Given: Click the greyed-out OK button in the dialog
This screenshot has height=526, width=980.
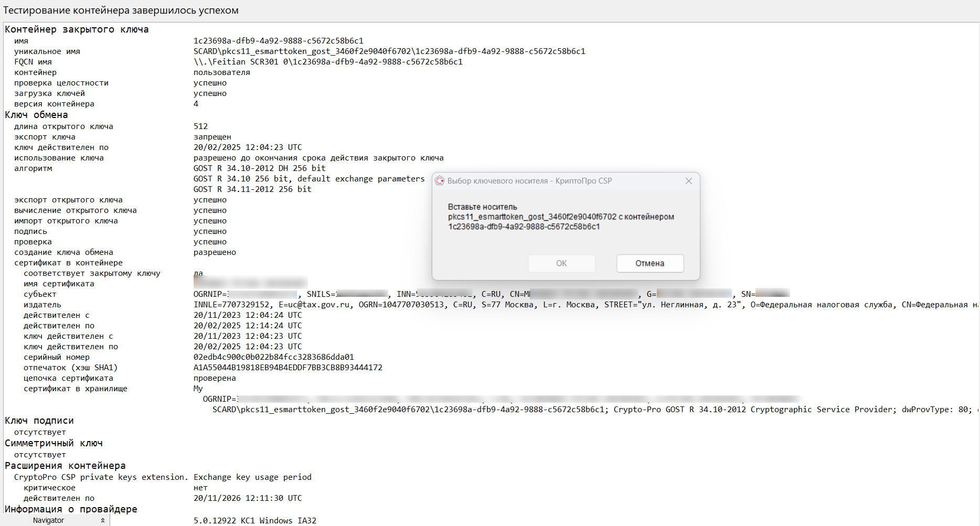Looking at the screenshot, I should [x=562, y=263].
